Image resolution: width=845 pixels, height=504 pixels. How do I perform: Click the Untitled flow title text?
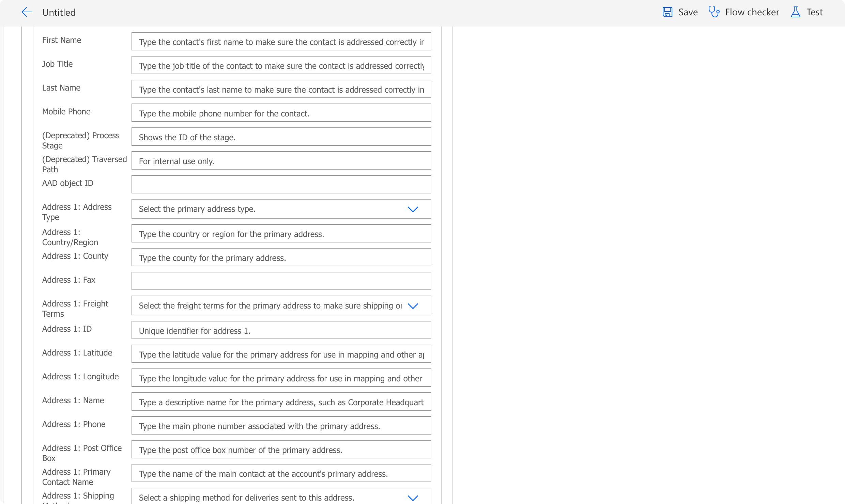[59, 12]
